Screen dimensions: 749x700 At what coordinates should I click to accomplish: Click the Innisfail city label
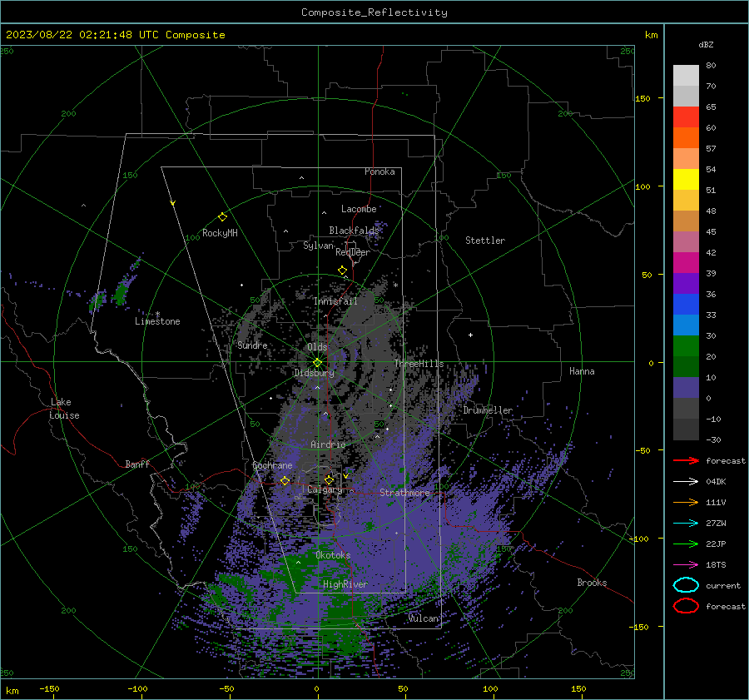(335, 301)
